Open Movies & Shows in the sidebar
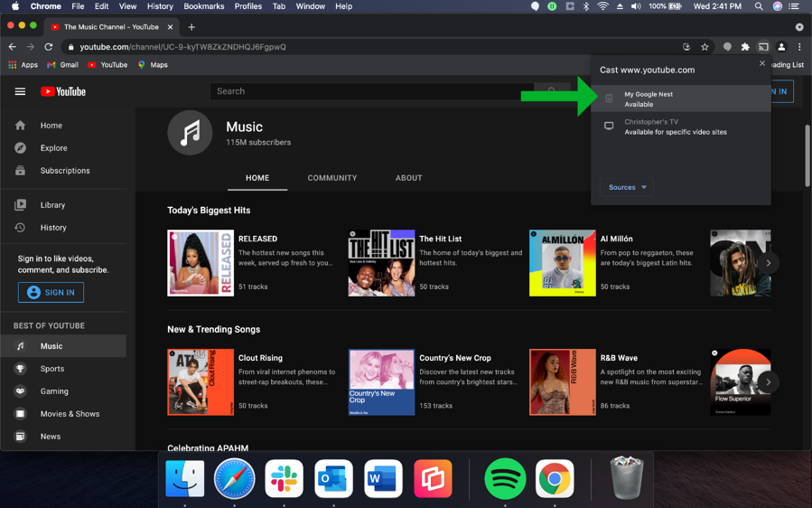The image size is (812, 508). coord(63,414)
